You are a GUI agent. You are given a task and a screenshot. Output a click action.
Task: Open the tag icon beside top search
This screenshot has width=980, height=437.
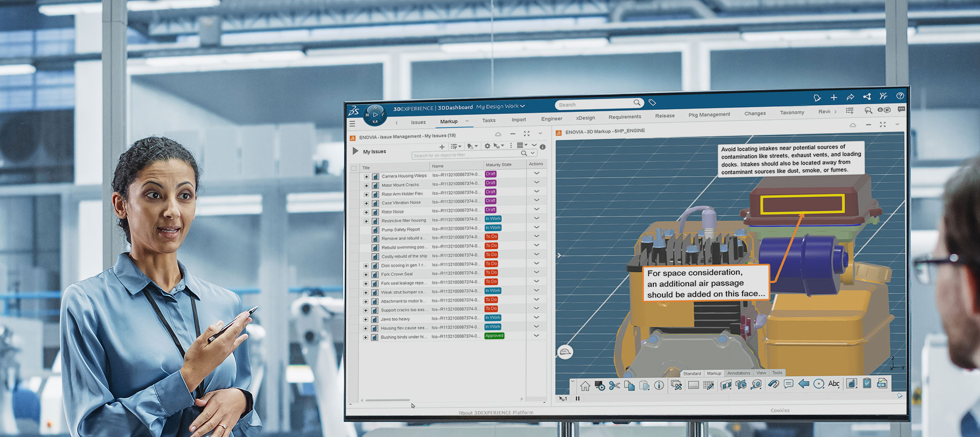point(652,103)
